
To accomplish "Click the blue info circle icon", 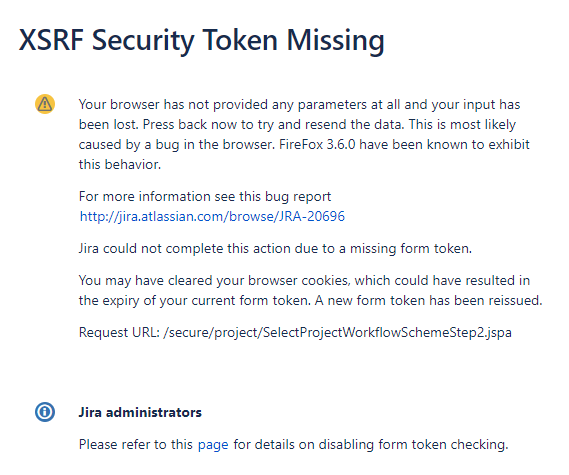I will pyautogui.click(x=45, y=412).
